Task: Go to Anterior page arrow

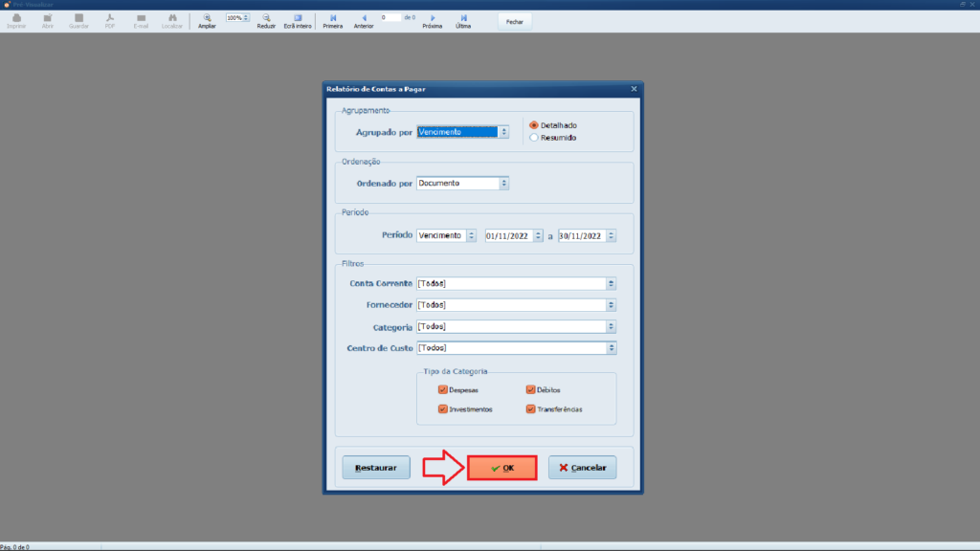Action: [x=364, y=21]
